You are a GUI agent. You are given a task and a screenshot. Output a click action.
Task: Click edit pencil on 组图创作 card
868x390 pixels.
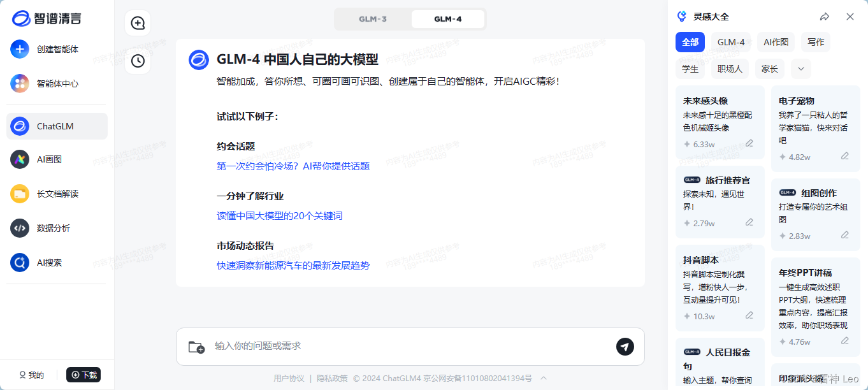click(845, 235)
